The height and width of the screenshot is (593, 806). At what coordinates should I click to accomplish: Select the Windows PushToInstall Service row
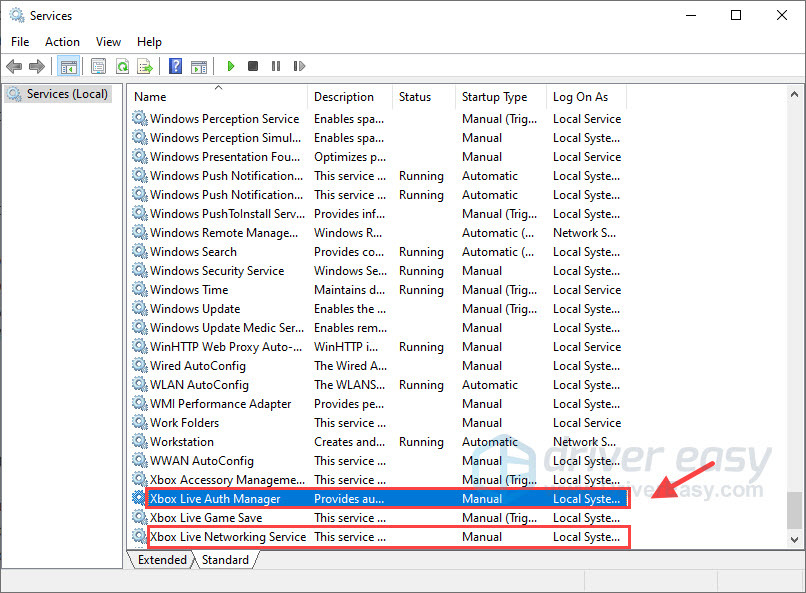click(379, 213)
